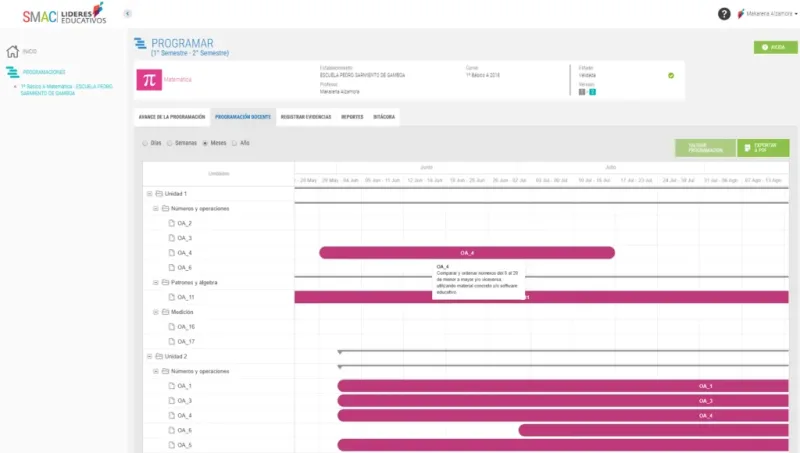This screenshot has width=800, height=453.
Task: Select the Días view radio button
Action: pyautogui.click(x=145, y=143)
